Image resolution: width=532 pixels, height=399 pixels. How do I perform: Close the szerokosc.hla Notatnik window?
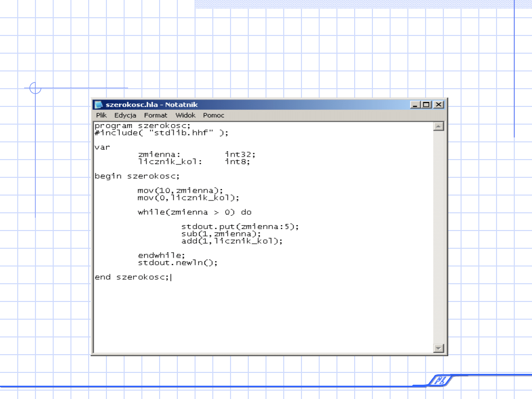(438, 104)
